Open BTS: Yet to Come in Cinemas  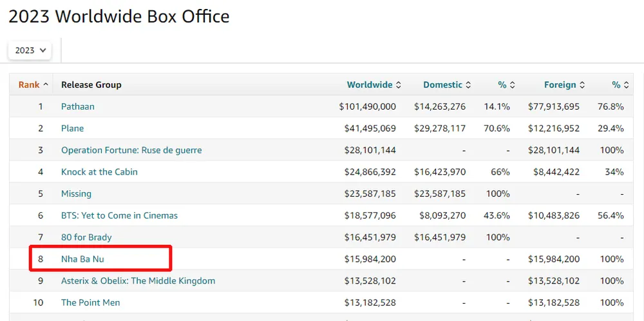point(119,216)
